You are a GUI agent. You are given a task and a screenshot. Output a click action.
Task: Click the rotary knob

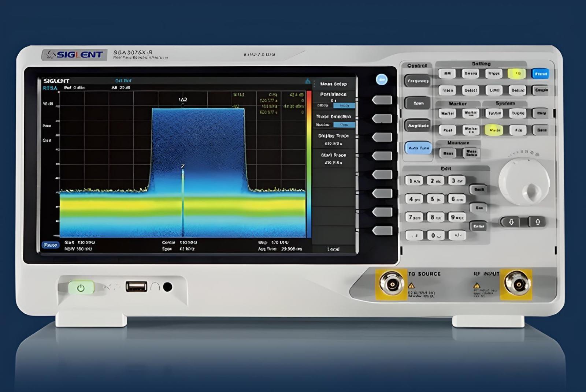tap(524, 182)
